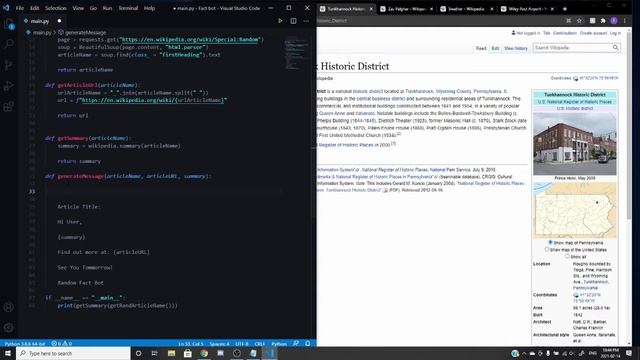Open the Terminal menu in VS Code
This screenshot has height=360, width=640.
pos(128,8)
